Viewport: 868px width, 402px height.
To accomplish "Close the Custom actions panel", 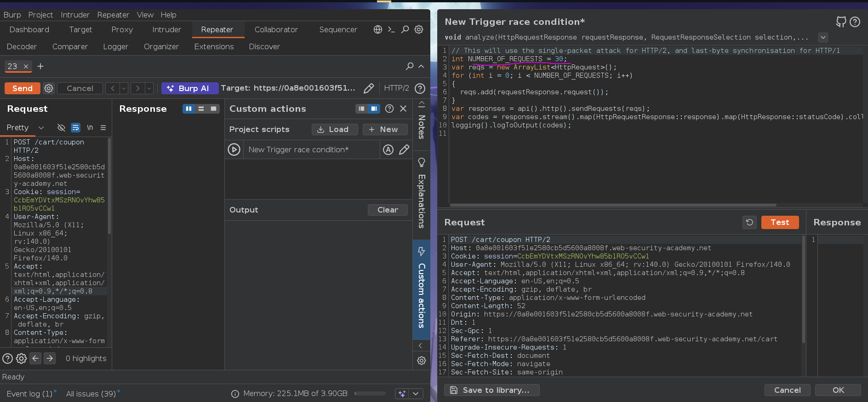I will coord(403,109).
